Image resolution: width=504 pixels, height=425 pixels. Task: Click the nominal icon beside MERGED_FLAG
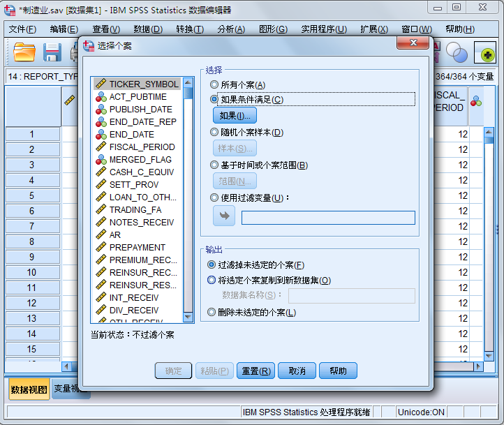[x=101, y=159]
